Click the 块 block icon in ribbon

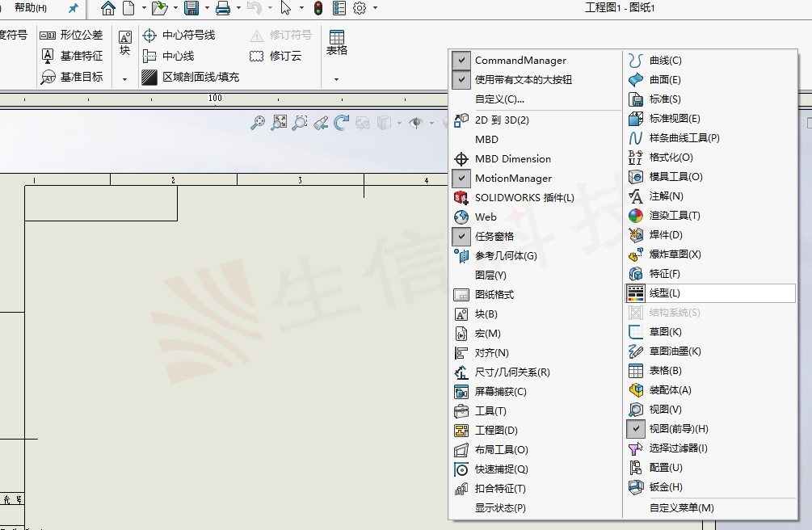(124, 37)
